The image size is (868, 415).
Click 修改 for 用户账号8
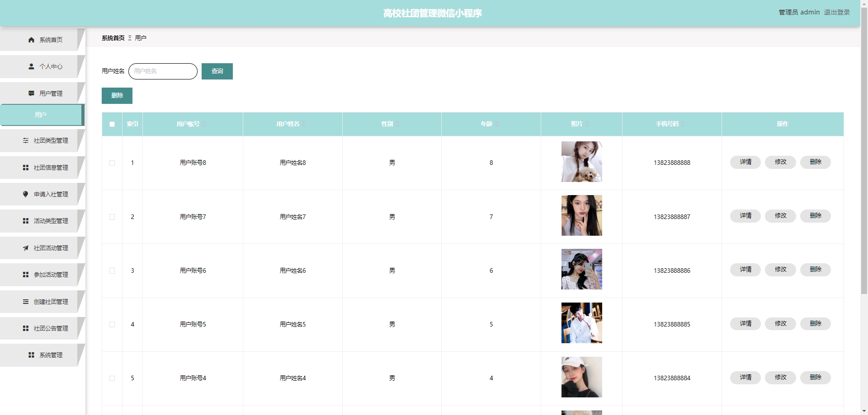click(780, 162)
